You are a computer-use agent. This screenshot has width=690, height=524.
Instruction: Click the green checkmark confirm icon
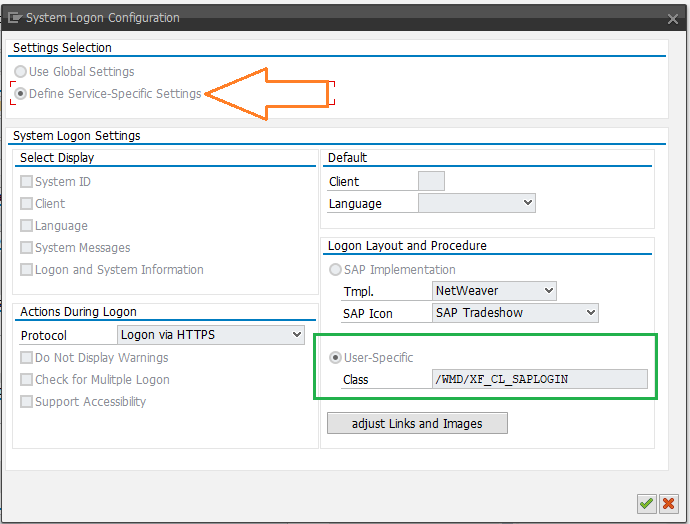(x=646, y=503)
